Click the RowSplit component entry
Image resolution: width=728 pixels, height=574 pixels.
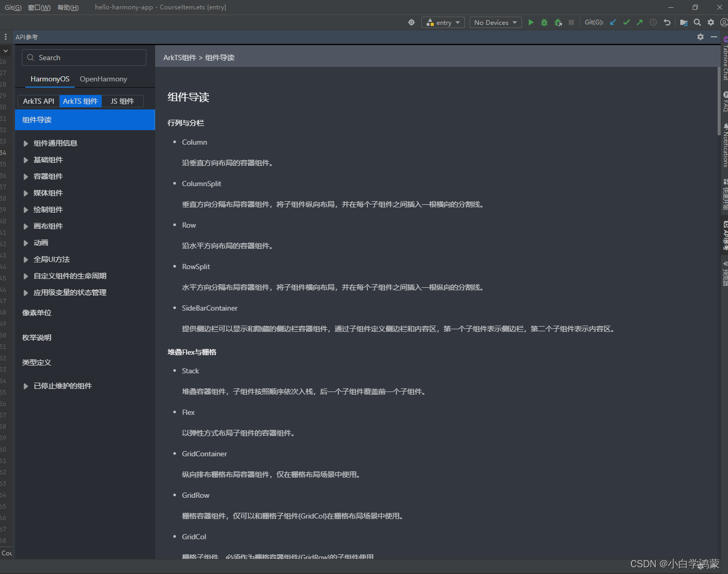196,267
